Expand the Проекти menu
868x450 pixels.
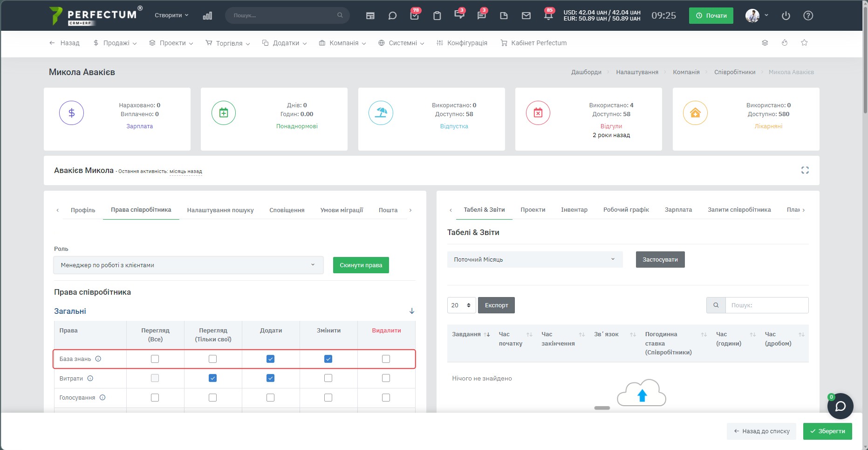coord(171,43)
